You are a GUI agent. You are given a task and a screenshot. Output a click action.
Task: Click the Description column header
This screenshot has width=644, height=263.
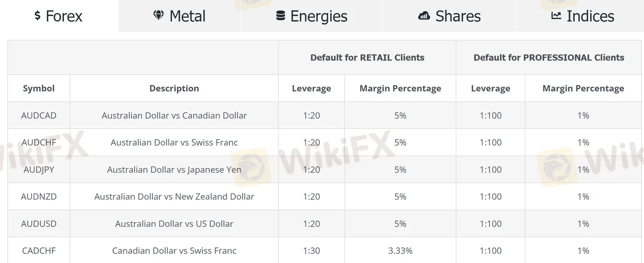click(174, 89)
